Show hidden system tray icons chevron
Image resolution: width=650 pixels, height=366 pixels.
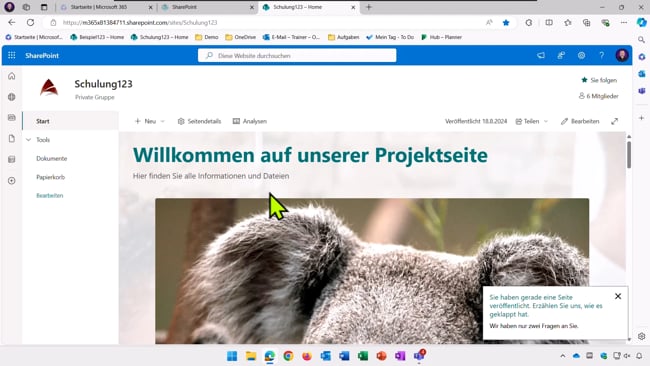[563, 356]
